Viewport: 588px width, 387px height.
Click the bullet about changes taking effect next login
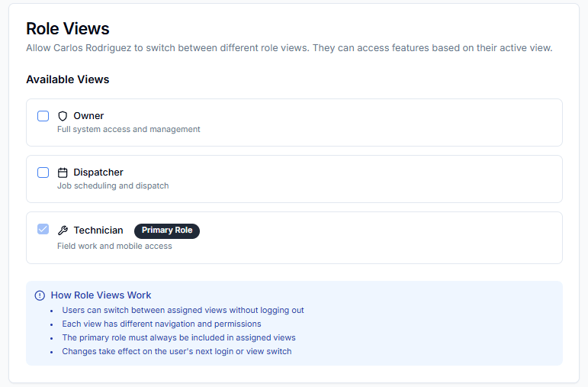[176, 352]
